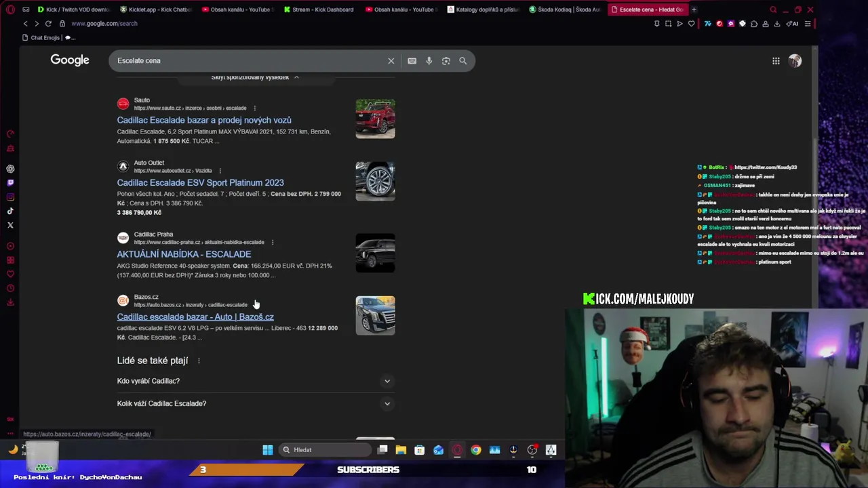Open extensions cube icon in toolbar
The width and height of the screenshot is (868, 488).
(x=753, y=24)
